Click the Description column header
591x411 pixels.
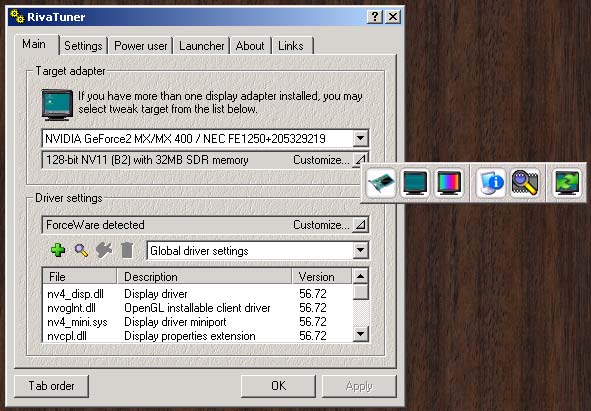204,276
